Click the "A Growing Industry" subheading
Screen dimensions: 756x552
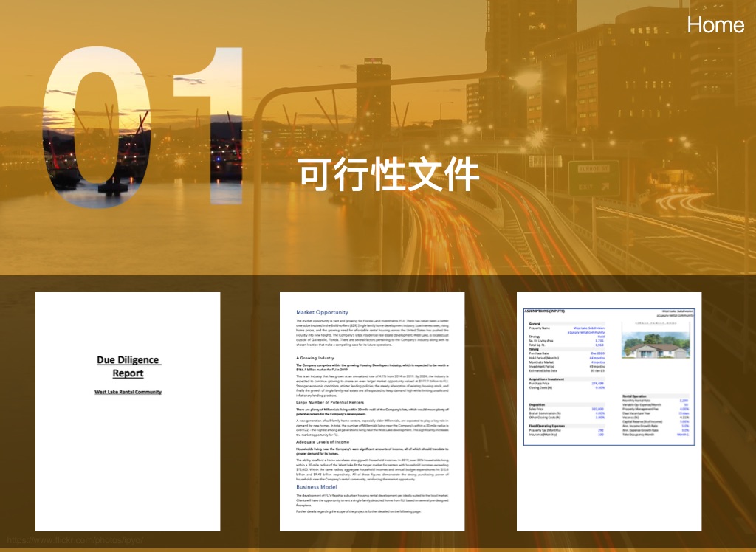point(315,358)
